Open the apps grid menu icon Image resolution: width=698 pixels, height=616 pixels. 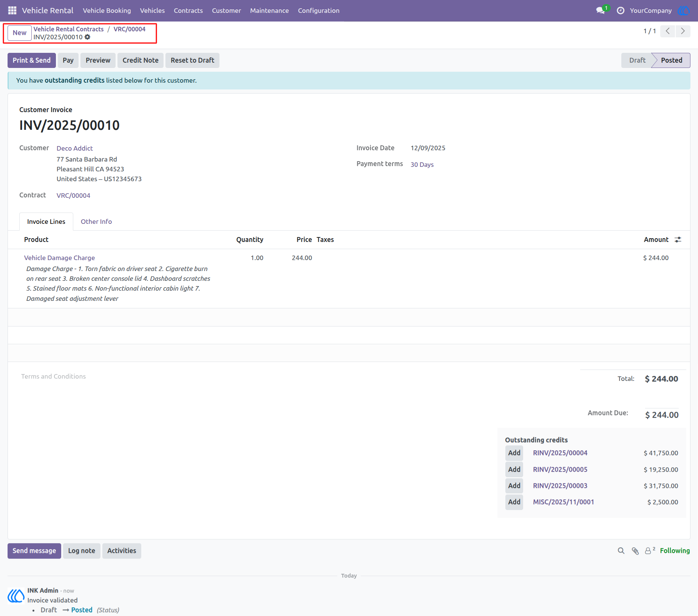tap(12, 11)
